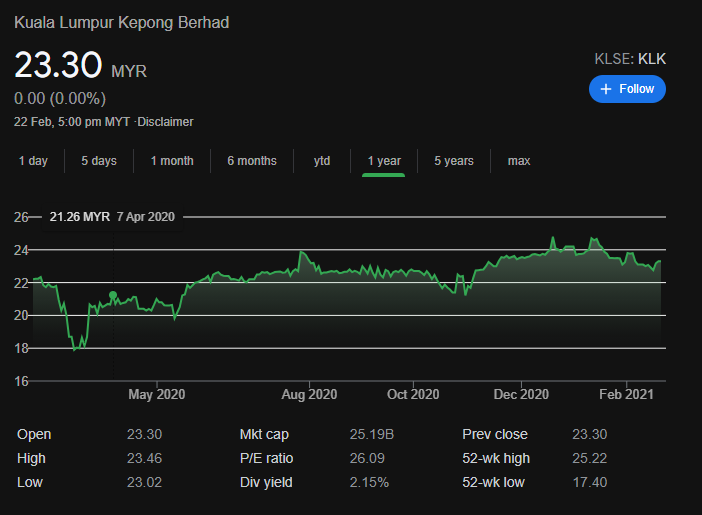Screen dimensions: 702x515
Task: Click the KLSE: KLK ticker label
Action: click(x=630, y=59)
